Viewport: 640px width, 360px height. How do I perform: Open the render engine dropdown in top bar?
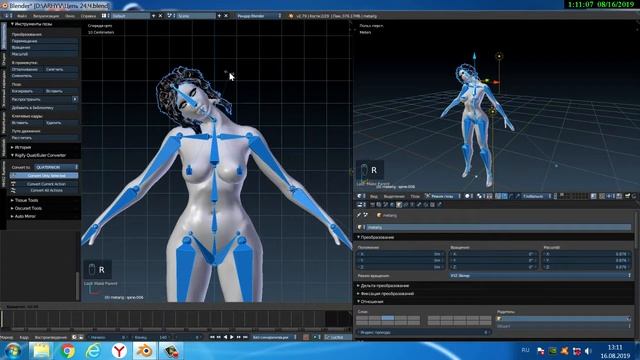(x=259, y=16)
